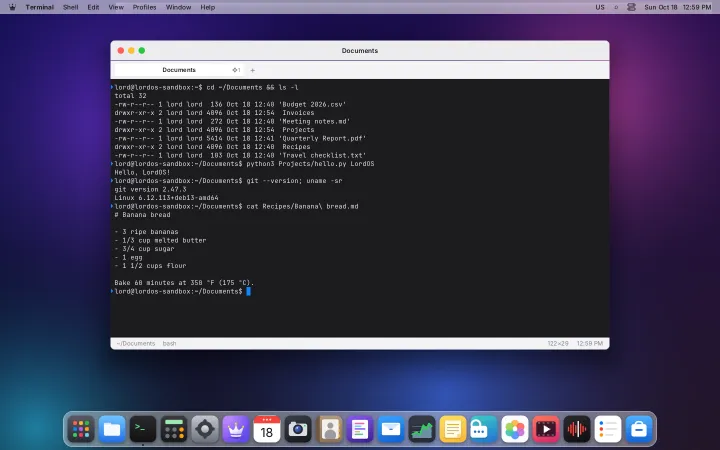
Task: Click the status bar clock 12:59 PM
Action: pos(590,343)
